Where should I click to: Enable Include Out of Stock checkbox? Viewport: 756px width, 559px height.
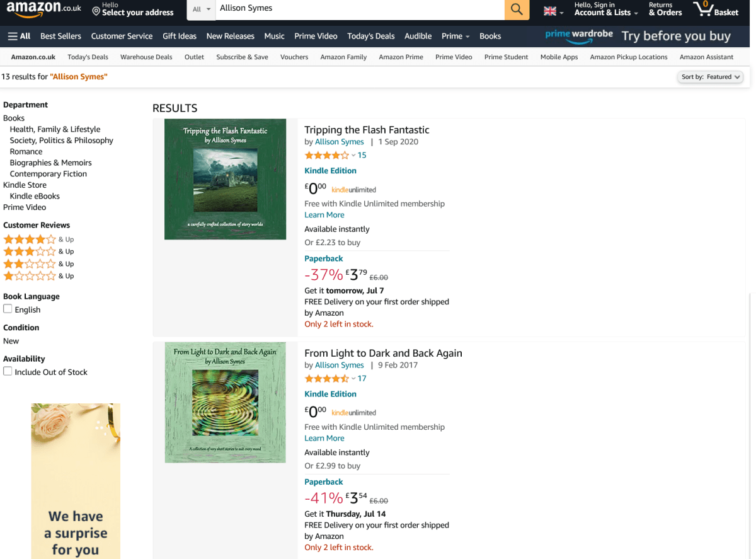(x=8, y=371)
